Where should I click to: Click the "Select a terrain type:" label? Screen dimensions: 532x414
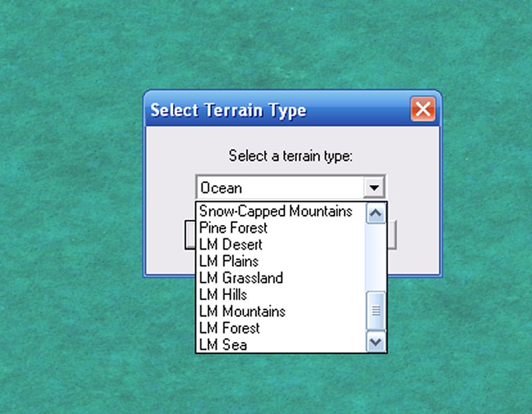point(291,156)
